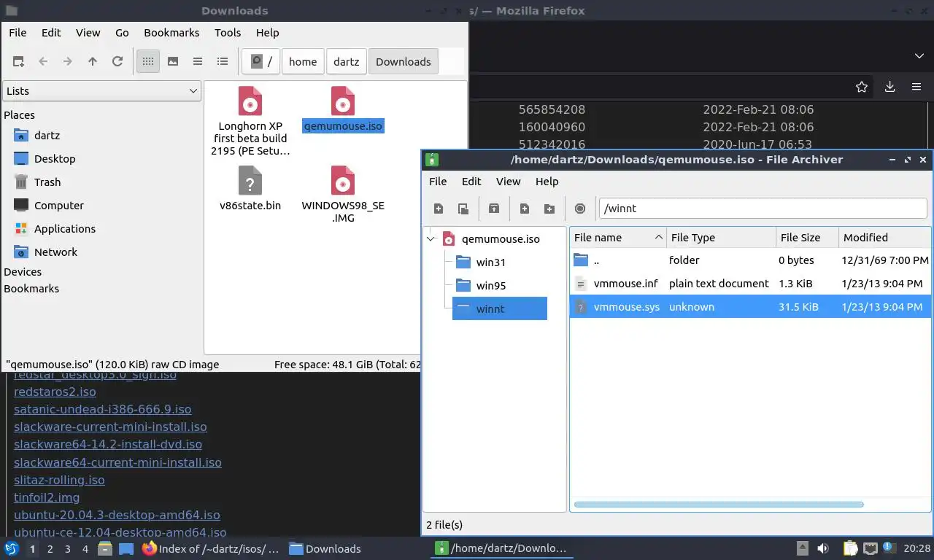The image size is (934, 560).
Task: Go forward in the file manager
Action: (x=68, y=62)
